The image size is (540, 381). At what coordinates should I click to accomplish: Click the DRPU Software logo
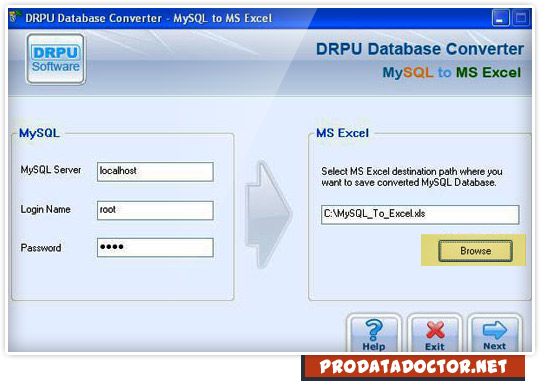click(56, 59)
